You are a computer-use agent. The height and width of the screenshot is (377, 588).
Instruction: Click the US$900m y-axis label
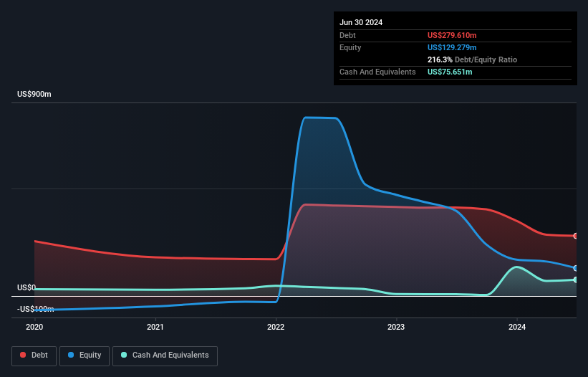click(x=34, y=94)
